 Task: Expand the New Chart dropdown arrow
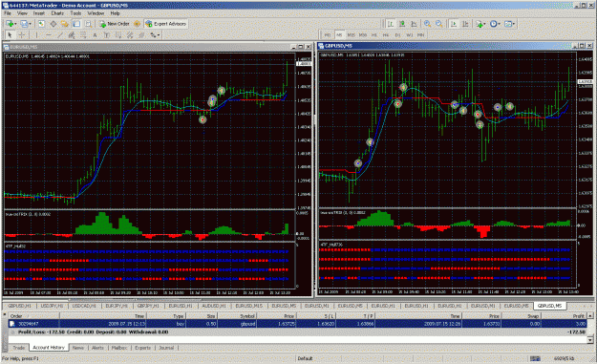15,24
